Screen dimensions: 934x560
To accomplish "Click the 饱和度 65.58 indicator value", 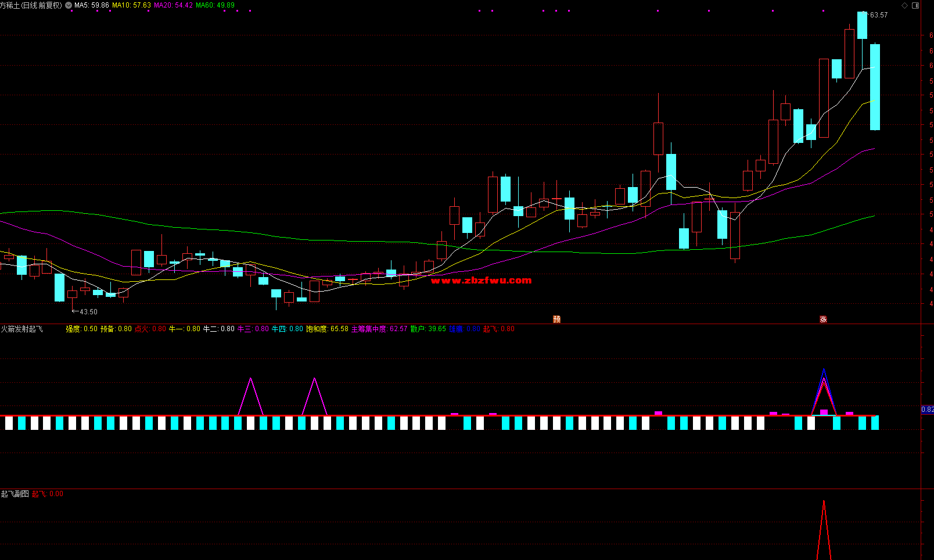I will point(327,329).
